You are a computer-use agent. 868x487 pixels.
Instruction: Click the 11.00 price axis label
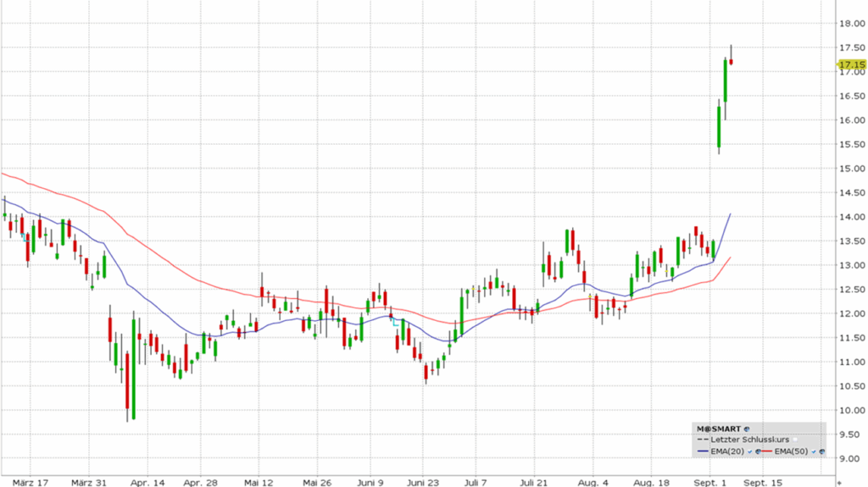(x=853, y=362)
